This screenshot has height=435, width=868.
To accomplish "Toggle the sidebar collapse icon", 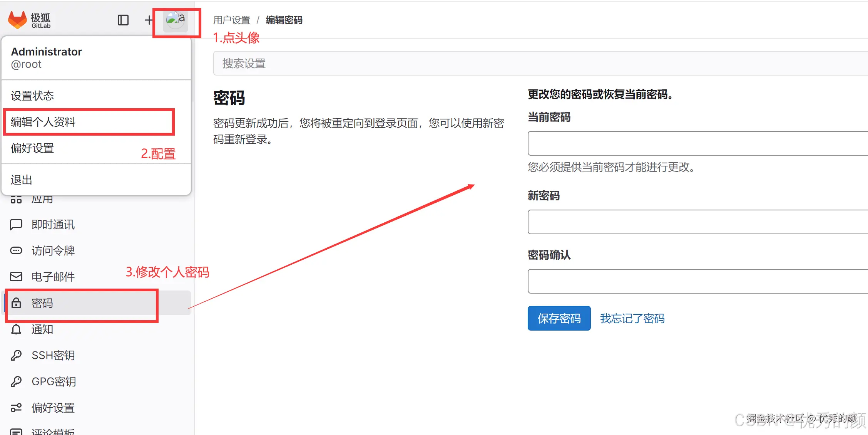I will pos(123,20).
